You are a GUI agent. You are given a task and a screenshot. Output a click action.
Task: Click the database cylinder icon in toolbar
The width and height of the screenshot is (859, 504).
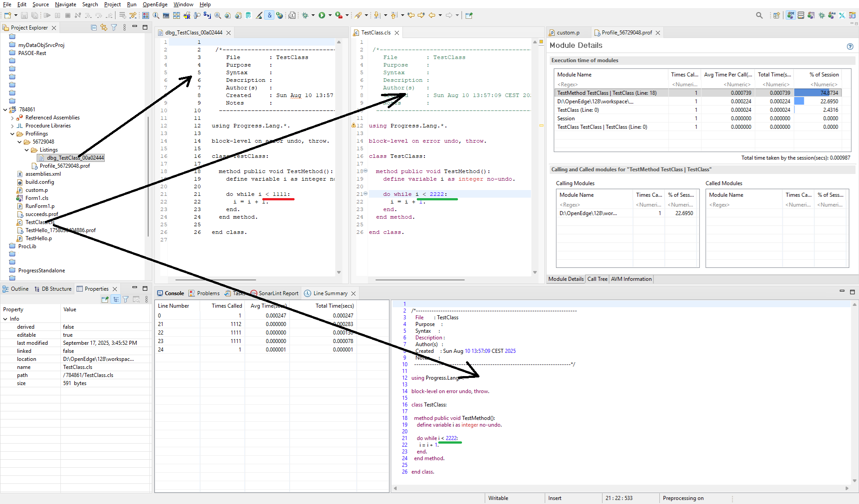(x=248, y=15)
